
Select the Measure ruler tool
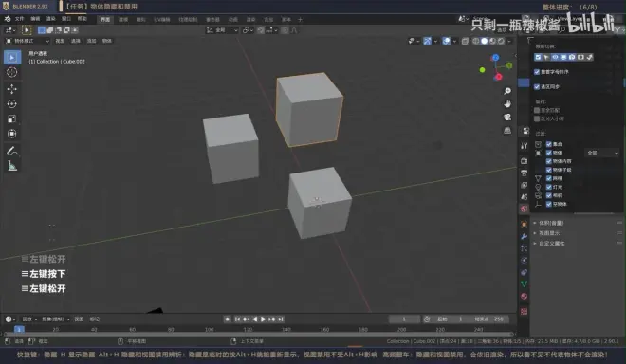point(12,166)
